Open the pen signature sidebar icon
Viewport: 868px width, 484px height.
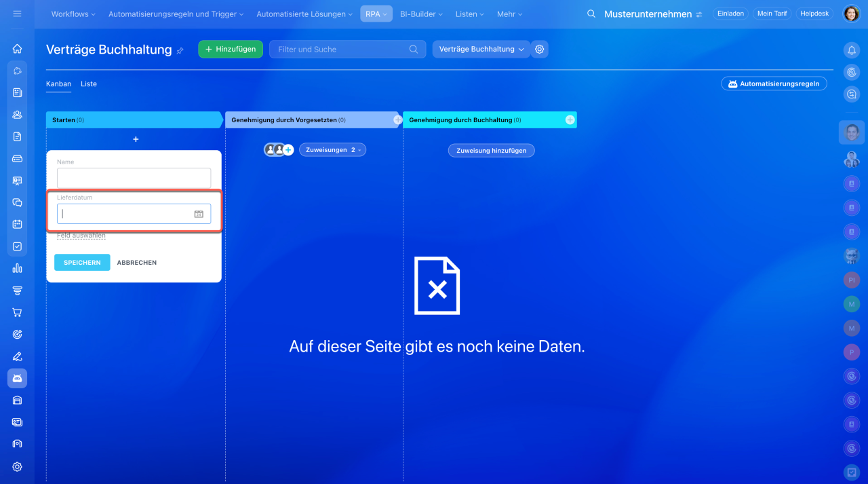click(x=17, y=356)
